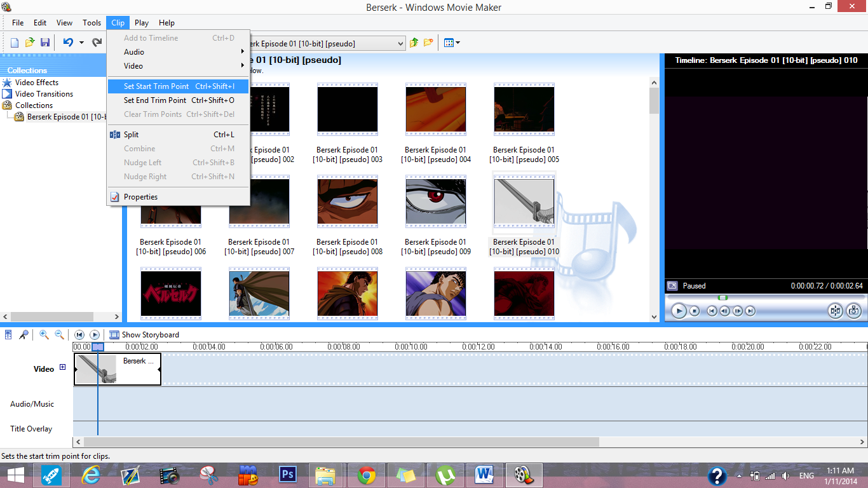This screenshot has width=868, height=488.
Task: Play the clip in the preview monitor
Action: (679, 311)
